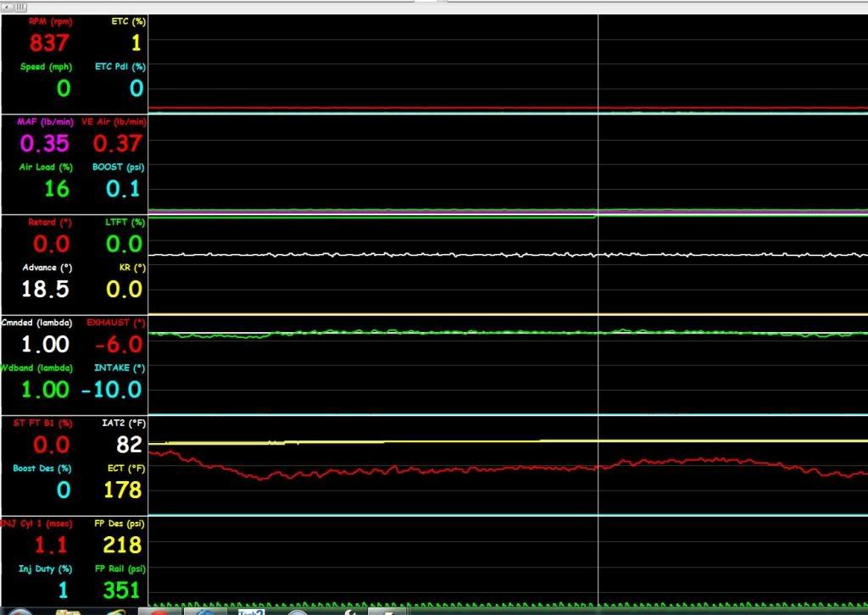Select the Air Load (%) value 16
This screenshot has width=868, height=615.
[x=57, y=188]
